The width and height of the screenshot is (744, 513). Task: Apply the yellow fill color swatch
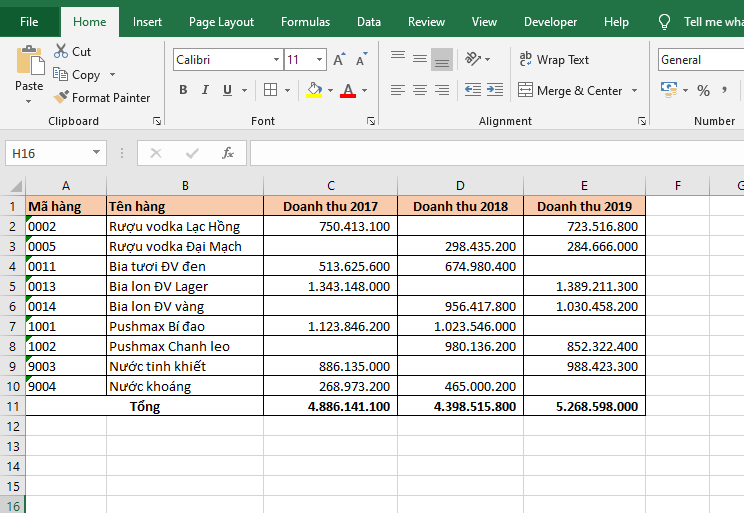[314, 90]
